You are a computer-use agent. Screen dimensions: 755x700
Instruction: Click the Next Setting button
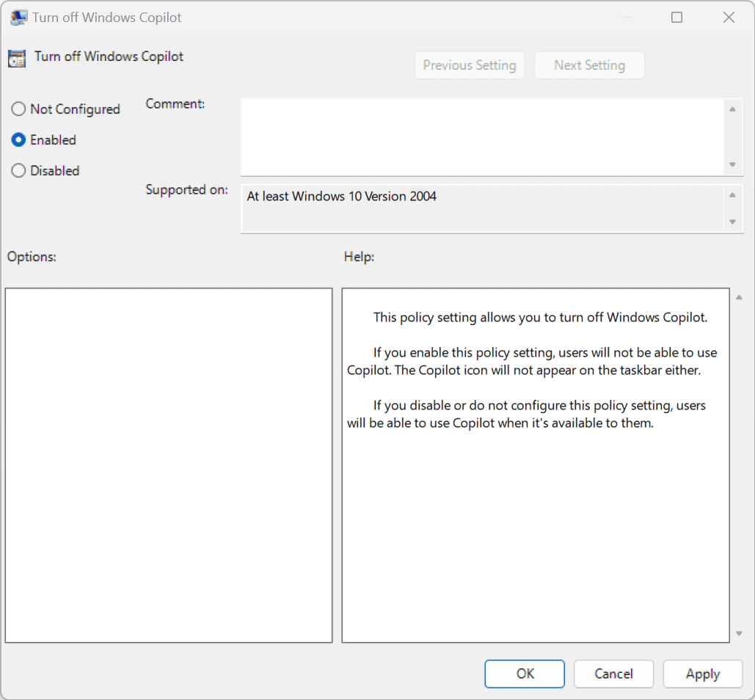click(x=589, y=65)
